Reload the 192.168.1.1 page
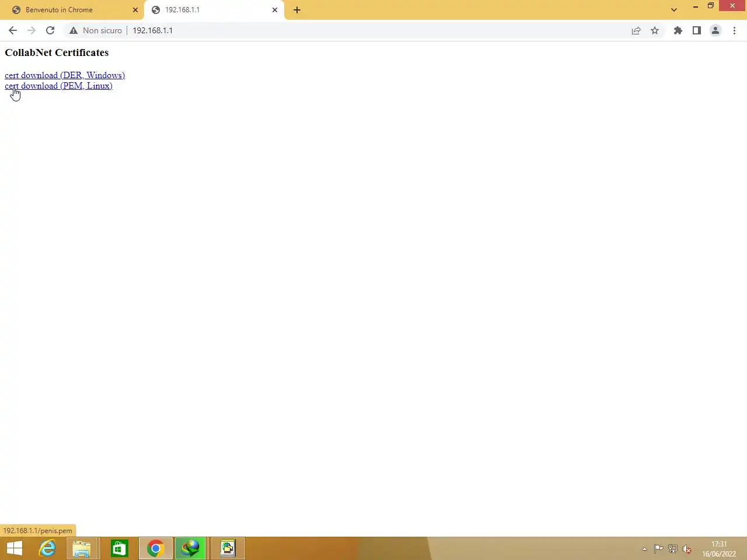Image resolution: width=747 pixels, height=560 pixels. click(x=50, y=30)
